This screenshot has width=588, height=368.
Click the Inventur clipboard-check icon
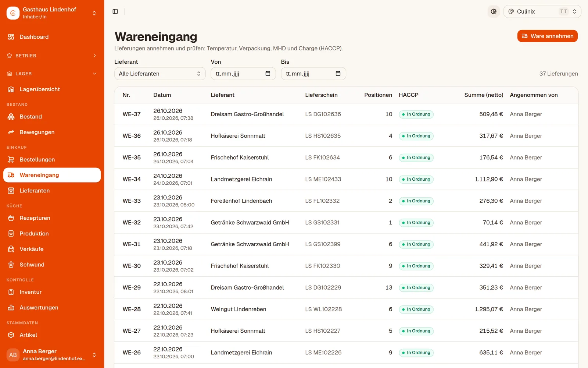[11, 292]
